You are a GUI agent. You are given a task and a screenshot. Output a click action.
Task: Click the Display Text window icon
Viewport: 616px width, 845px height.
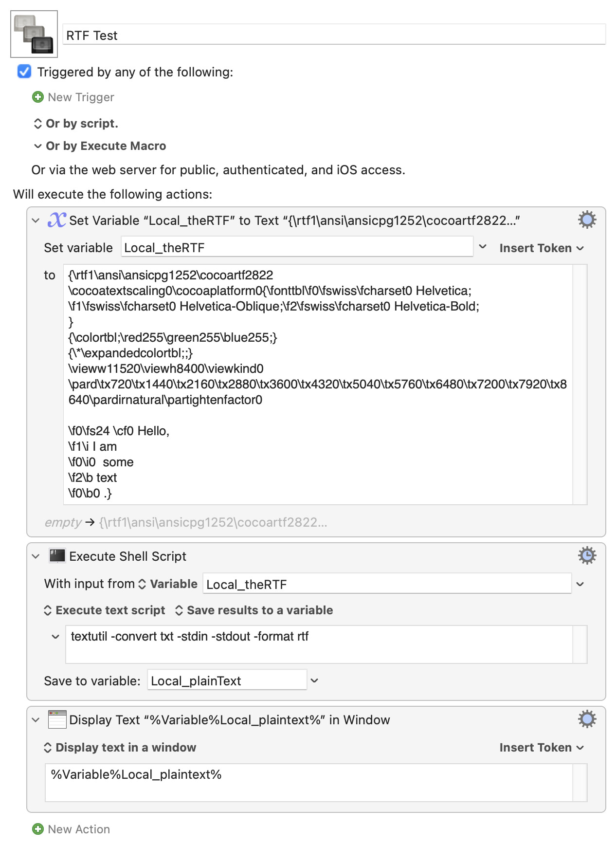tap(57, 719)
